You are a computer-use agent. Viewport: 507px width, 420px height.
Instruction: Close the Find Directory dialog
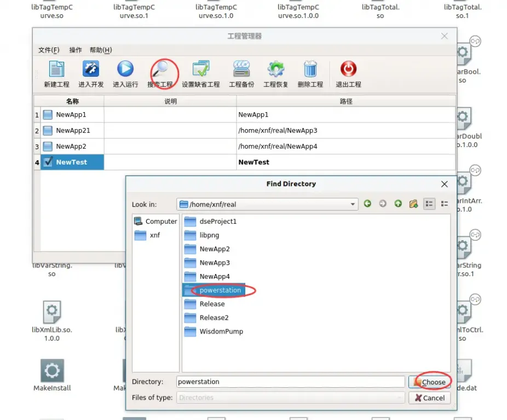(x=445, y=184)
